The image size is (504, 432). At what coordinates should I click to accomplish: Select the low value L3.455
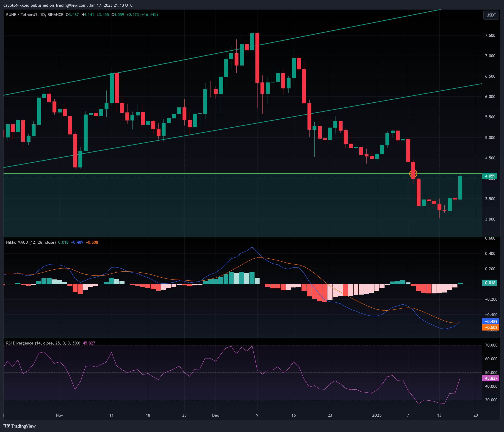click(x=103, y=15)
